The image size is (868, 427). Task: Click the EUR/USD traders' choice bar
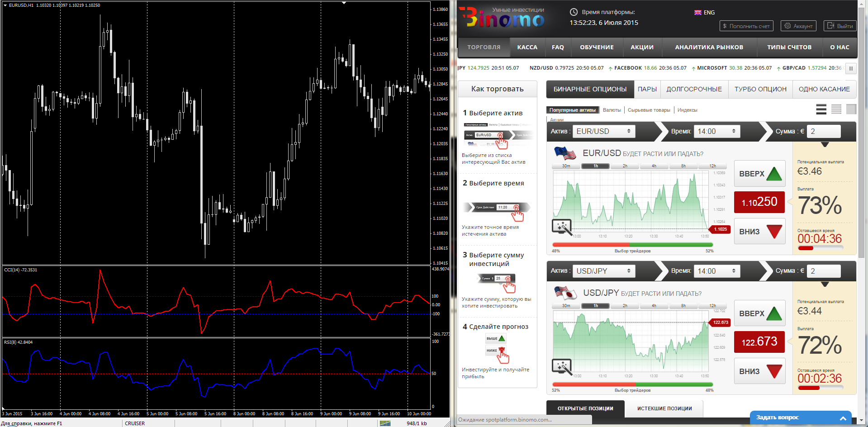pos(632,245)
